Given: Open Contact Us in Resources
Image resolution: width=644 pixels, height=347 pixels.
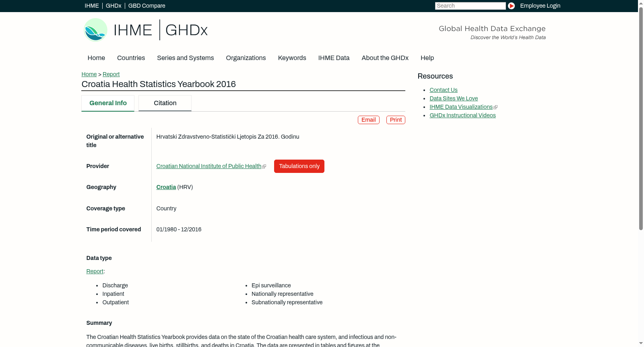Looking at the screenshot, I should [x=444, y=90].
